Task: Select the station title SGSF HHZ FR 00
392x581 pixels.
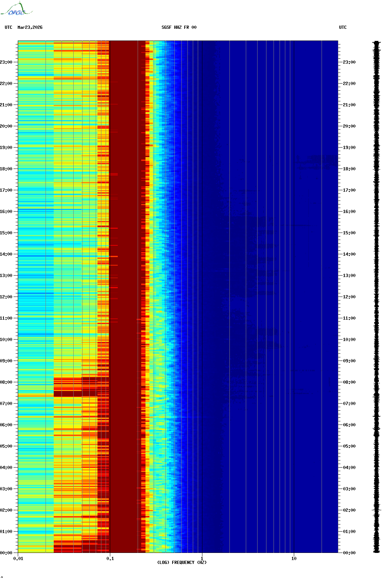Action: [x=179, y=27]
